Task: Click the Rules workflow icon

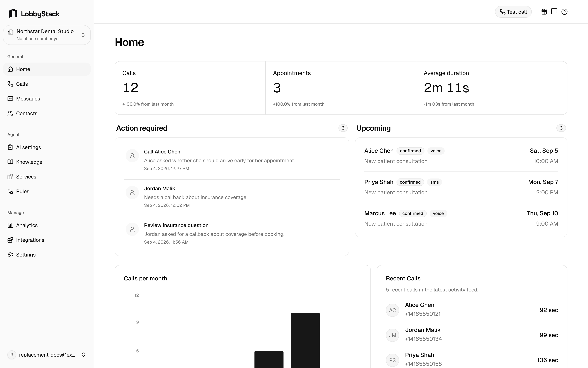Action: point(10,191)
